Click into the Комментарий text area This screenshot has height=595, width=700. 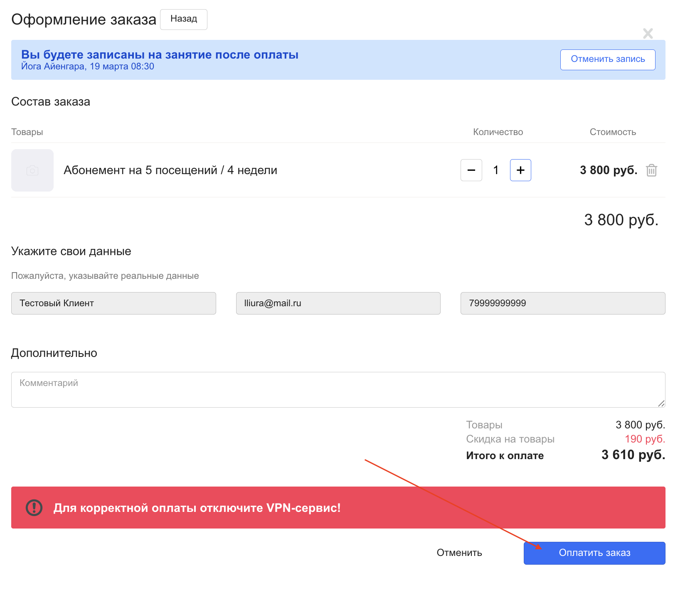338,389
